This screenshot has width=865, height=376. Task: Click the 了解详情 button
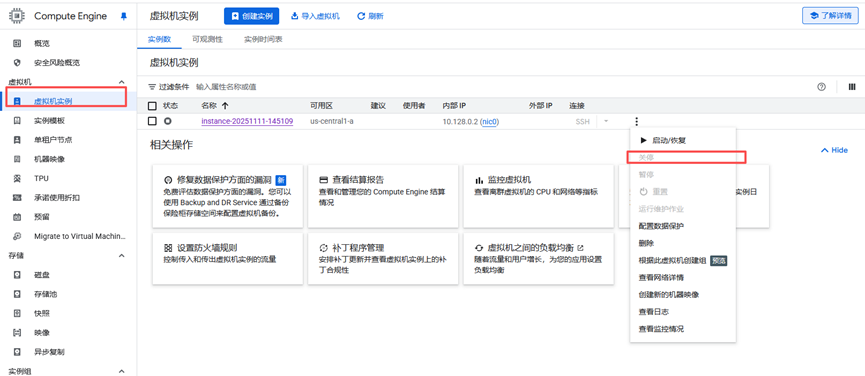830,16
